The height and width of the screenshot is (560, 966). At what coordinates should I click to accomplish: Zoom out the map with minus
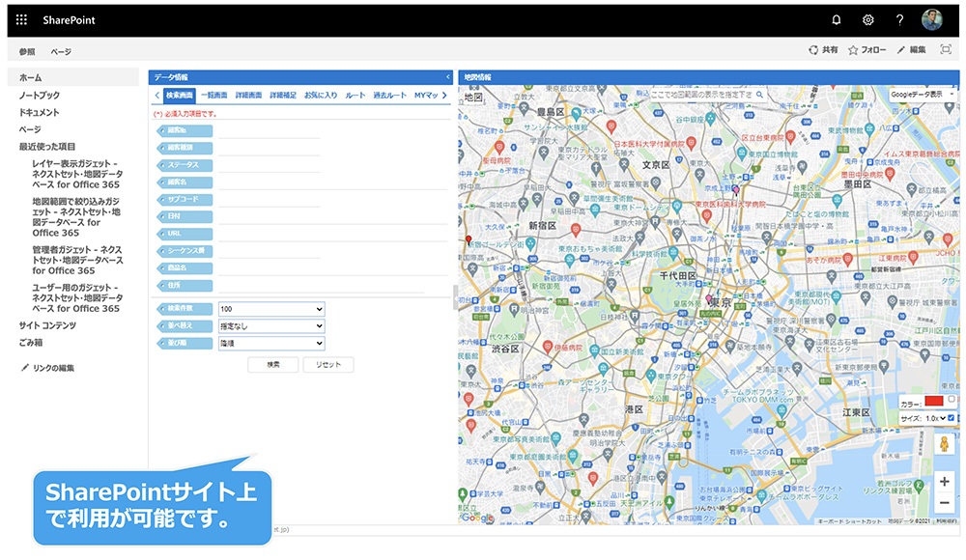pos(944,503)
